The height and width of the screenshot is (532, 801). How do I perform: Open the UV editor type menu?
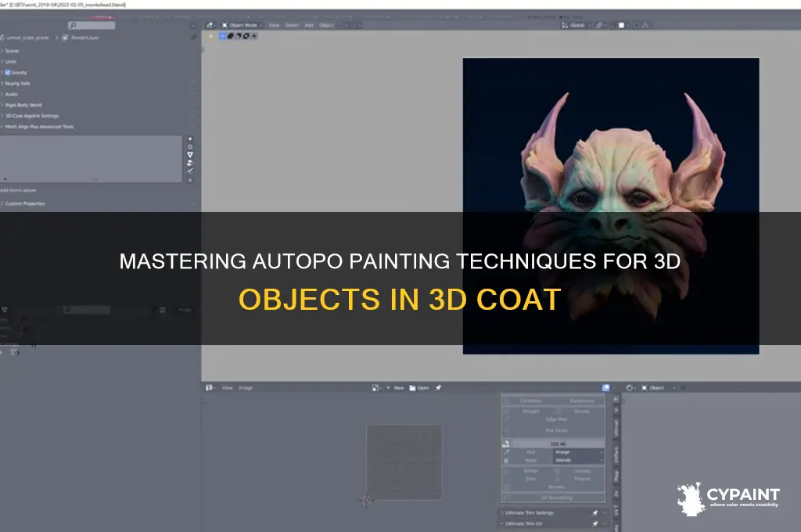point(210,388)
